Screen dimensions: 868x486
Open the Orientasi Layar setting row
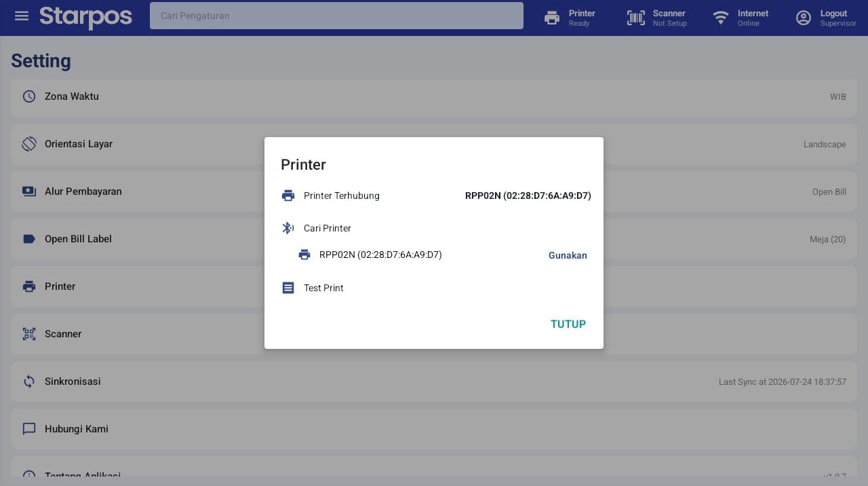click(434, 144)
